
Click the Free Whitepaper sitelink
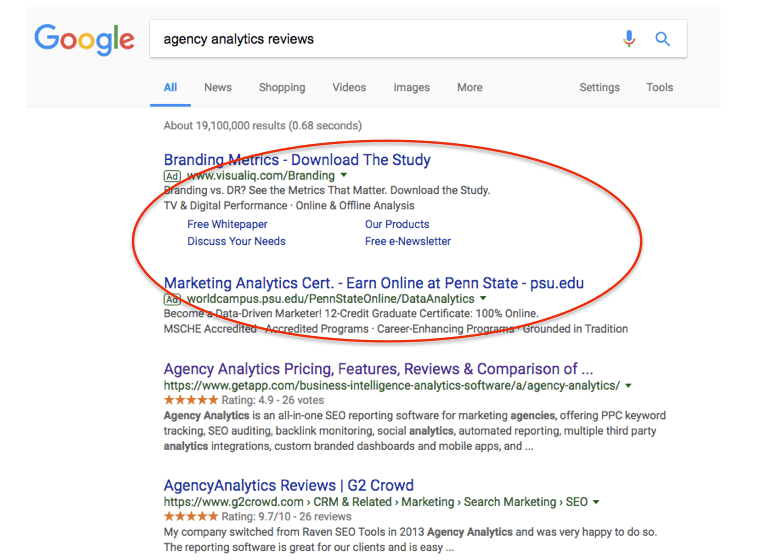pos(227,224)
